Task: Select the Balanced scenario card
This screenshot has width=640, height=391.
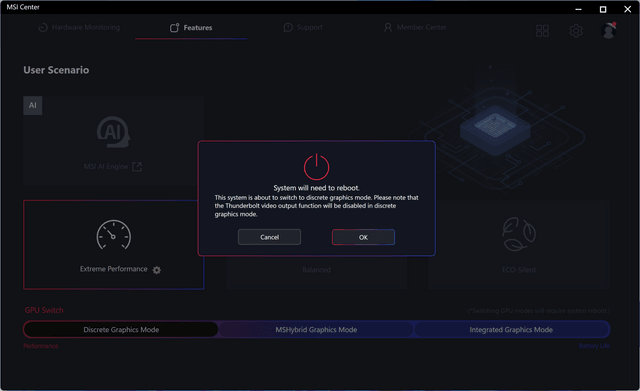Action: point(316,270)
